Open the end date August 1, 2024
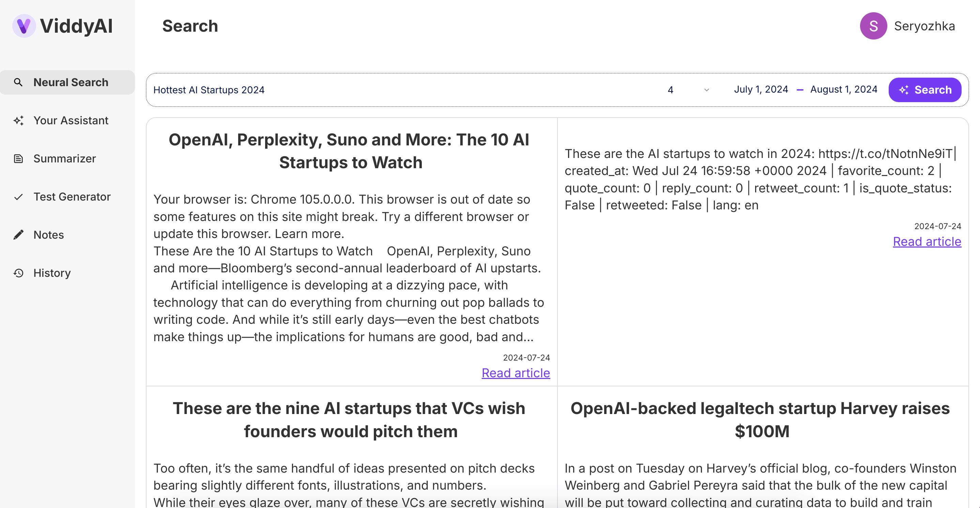Viewport: 980px width, 508px height. point(843,89)
